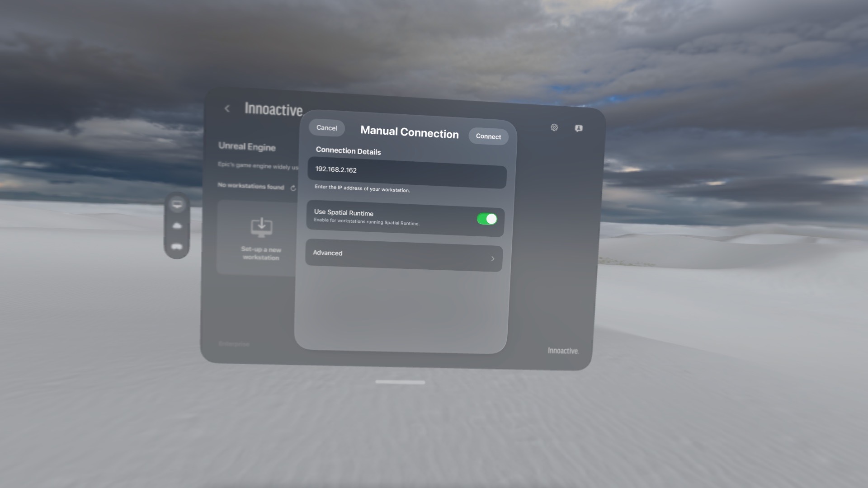Click the Unreal Engine heading

[247, 147]
